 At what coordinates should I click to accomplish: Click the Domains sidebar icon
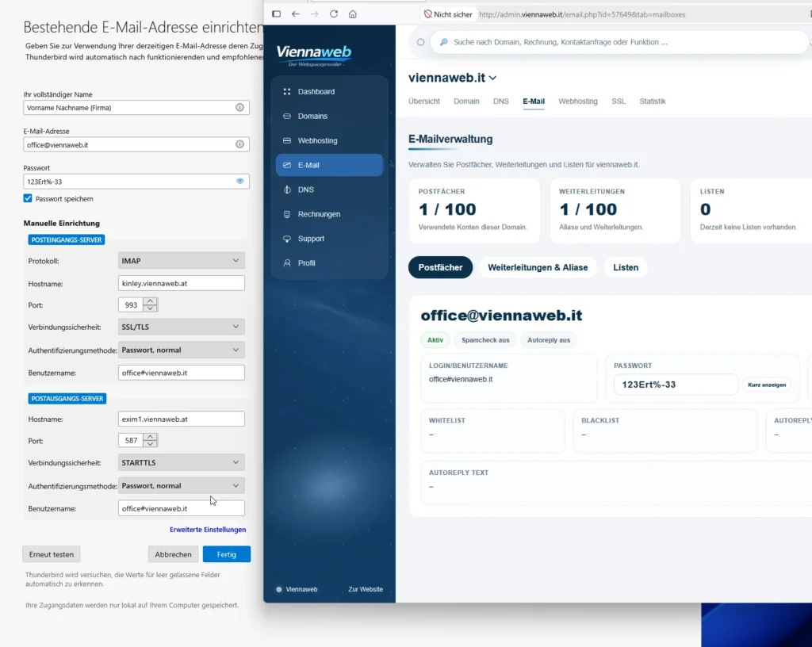[x=287, y=116]
